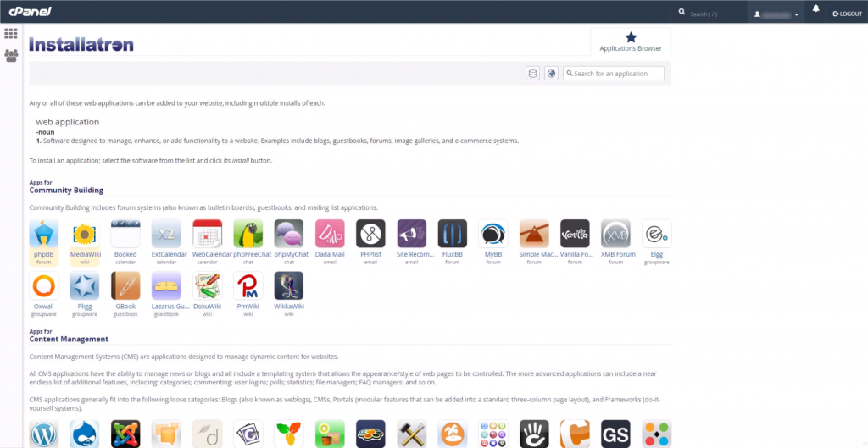
Task: Choose the ExtCalendar app icon
Action: (x=167, y=234)
